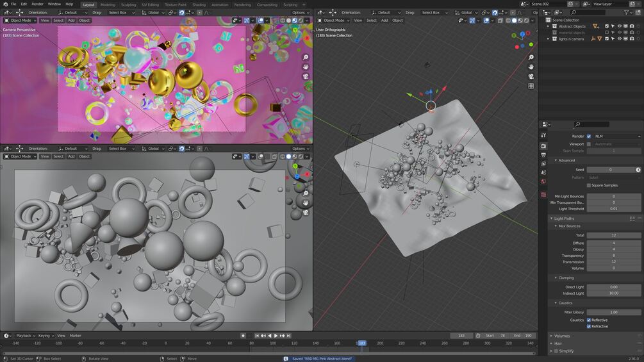Click camera view icon in orthographic viewport

tap(531, 76)
